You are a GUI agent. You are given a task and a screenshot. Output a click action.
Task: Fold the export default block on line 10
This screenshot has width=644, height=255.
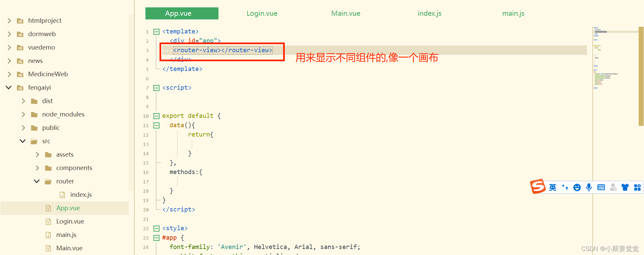point(156,116)
